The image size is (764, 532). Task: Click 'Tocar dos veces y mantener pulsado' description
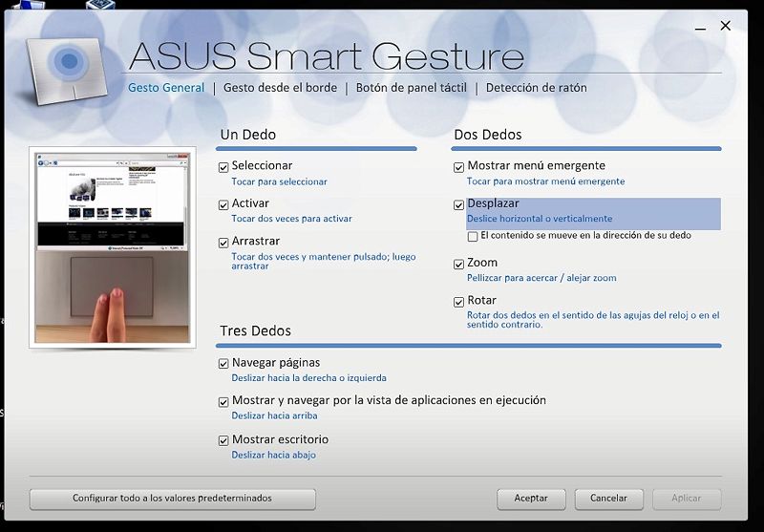[x=324, y=261]
